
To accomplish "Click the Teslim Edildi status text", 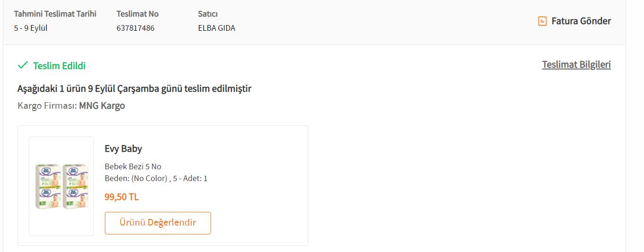I will tap(59, 66).
